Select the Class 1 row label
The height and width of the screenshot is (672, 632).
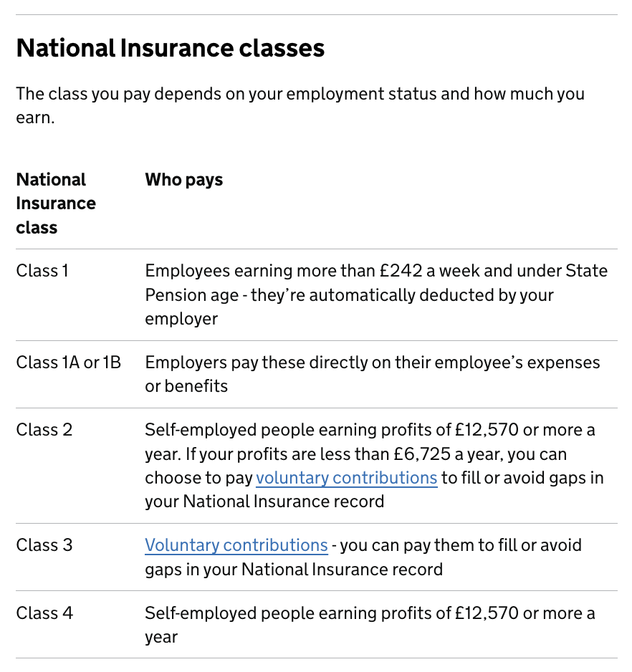pyautogui.click(x=42, y=271)
